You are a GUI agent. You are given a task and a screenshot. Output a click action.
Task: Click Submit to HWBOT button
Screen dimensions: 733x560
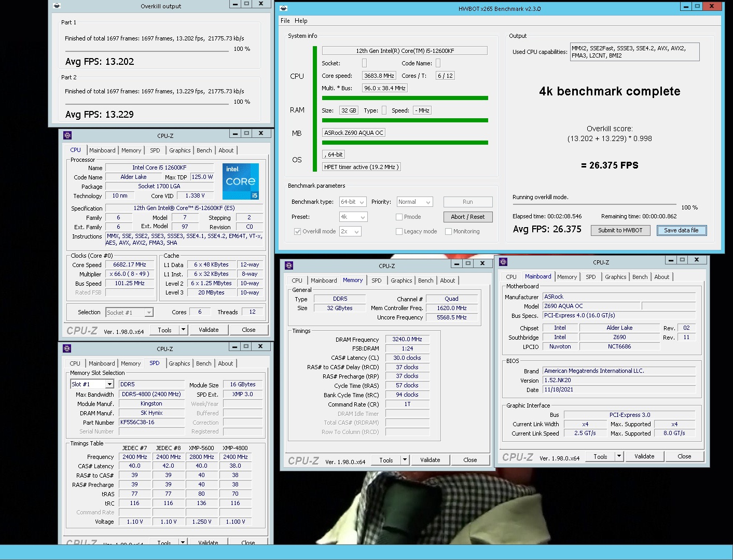coord(620,230)
